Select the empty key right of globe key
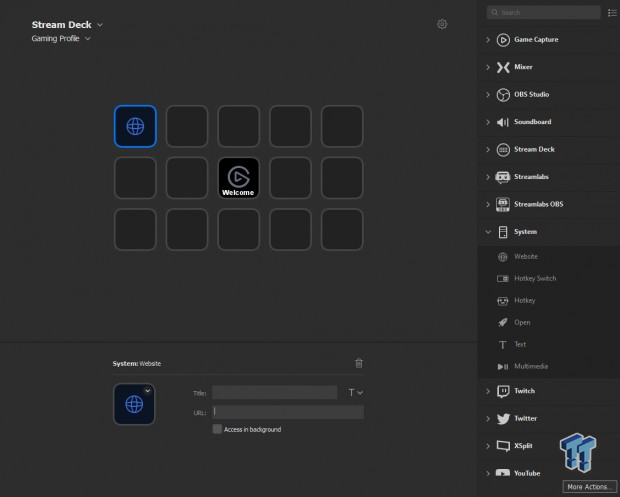 click(x=187, y=127)
